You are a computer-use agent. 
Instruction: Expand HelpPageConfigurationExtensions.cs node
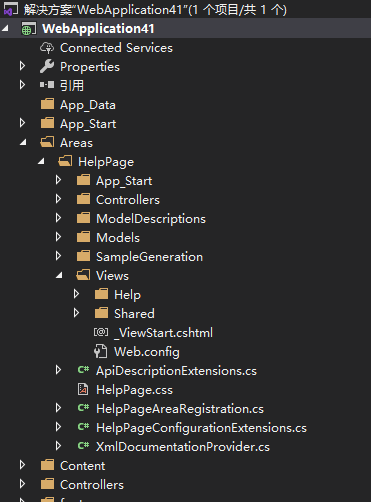coord(58,427)
